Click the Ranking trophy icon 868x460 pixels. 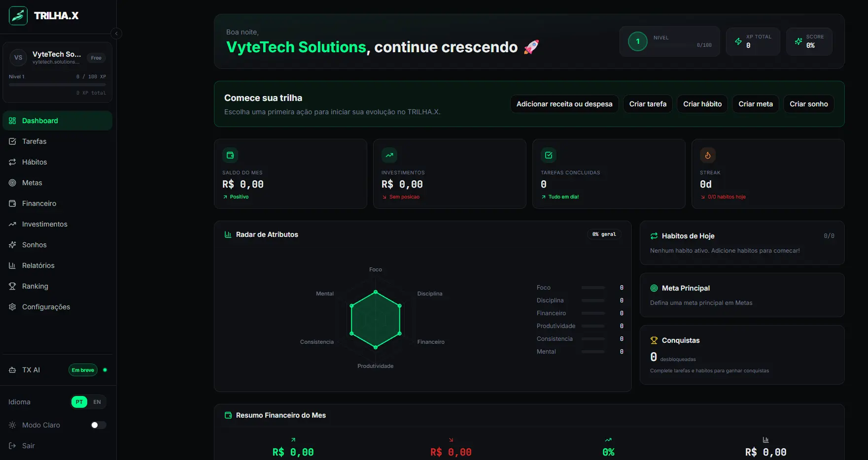(x=12, y=286)
